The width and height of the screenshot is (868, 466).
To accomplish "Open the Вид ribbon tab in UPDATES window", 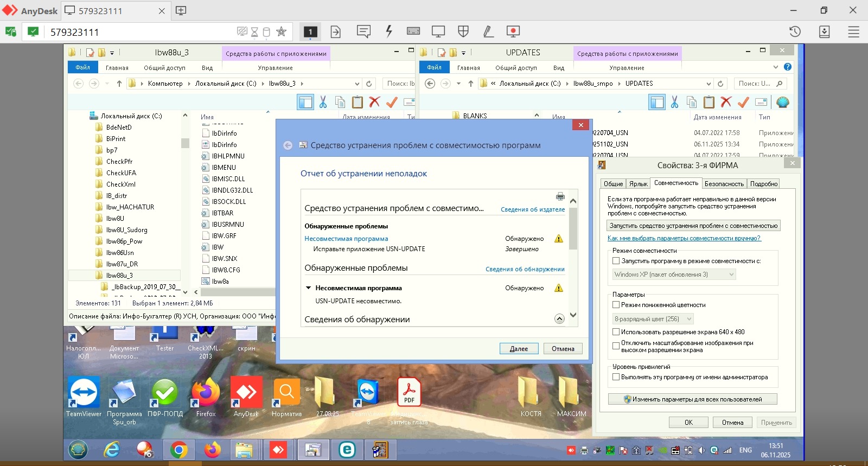I will point(559,68).
